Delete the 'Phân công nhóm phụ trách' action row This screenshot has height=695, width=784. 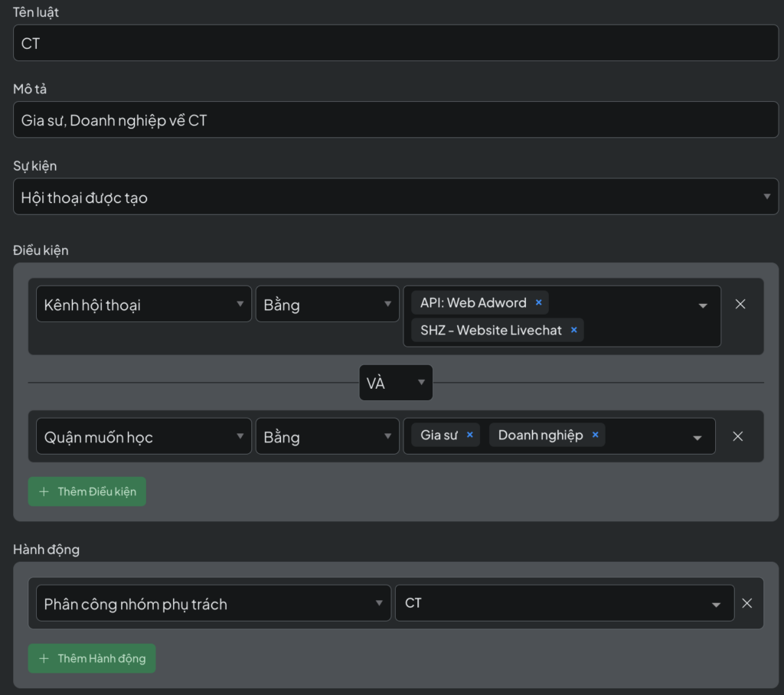click(x=747, y=603)
